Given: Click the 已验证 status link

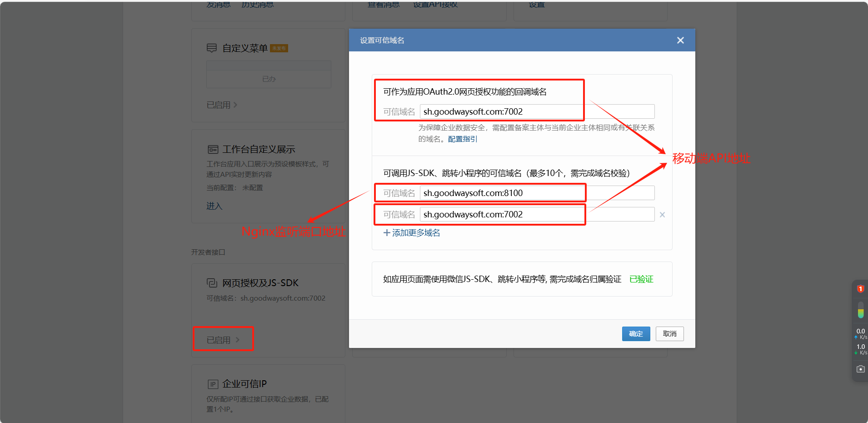Looking at the screenshot, I should [641, 279].
